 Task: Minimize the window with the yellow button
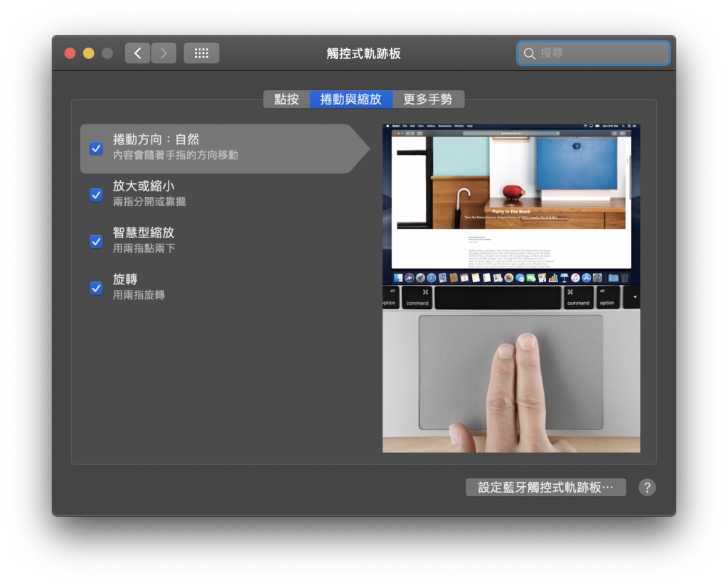89,53
